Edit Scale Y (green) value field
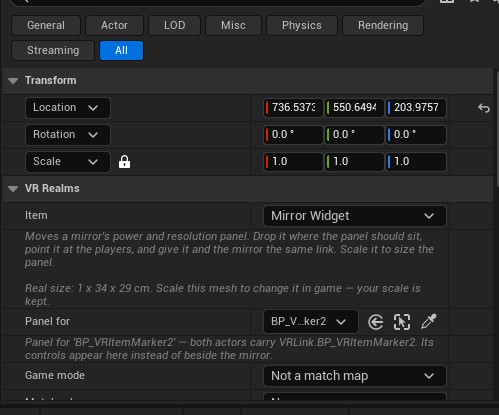The height and width of the screenshot is (415, 499). (x=354, y=162)
